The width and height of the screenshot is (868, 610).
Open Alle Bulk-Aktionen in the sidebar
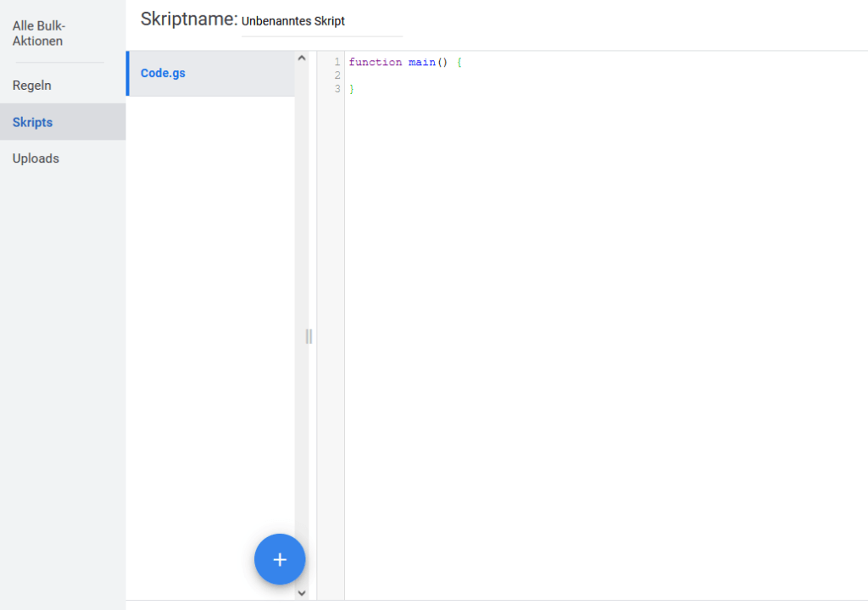38,33
